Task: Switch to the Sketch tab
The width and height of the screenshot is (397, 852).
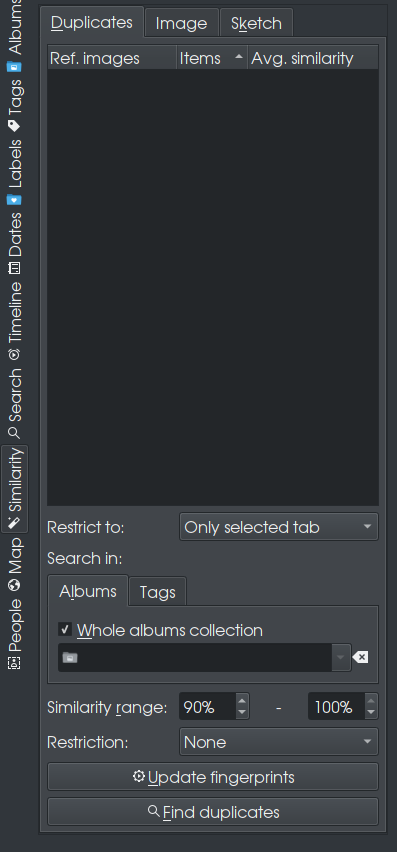Action: pyautogui.click(x=256, y=23)
